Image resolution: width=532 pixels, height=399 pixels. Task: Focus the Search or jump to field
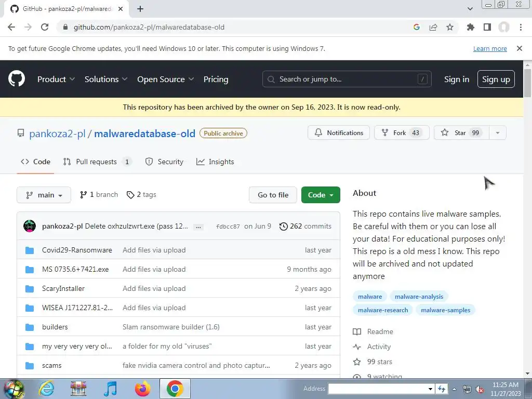[x=347, y=79]
